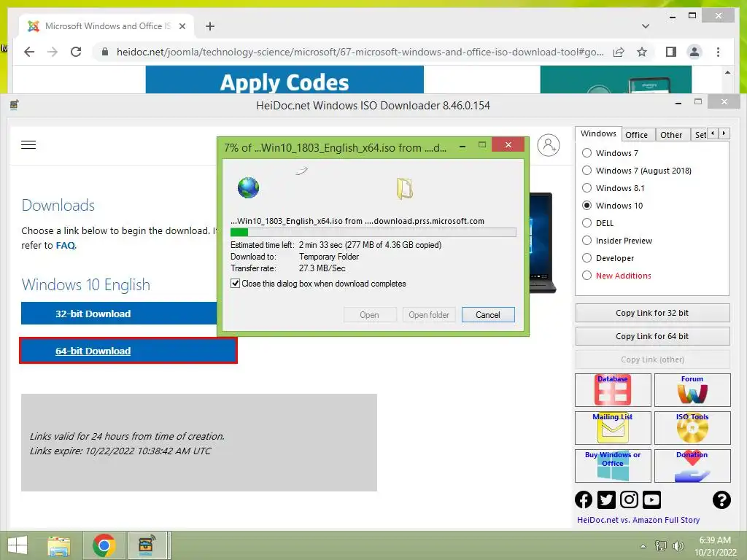Open the Mailing List tile
Image resolution: width=747 pixels, height=560 pixels.
pos(613,427)
